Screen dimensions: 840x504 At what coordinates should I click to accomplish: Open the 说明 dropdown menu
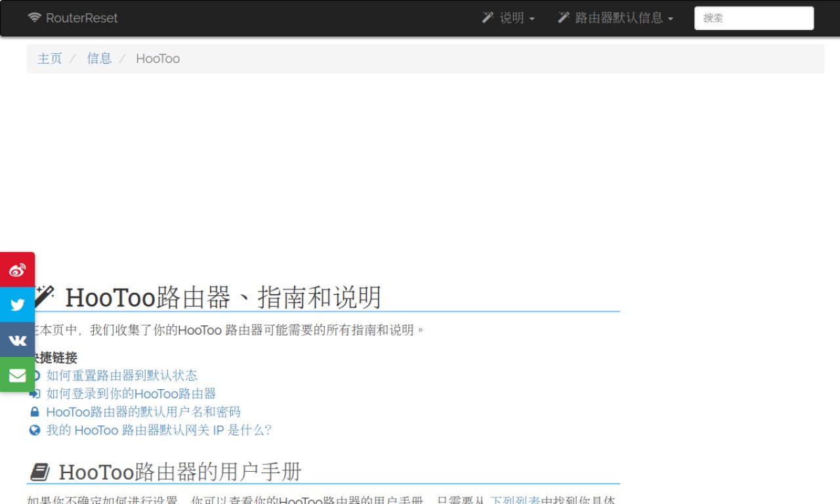click(x=509, y=18)
